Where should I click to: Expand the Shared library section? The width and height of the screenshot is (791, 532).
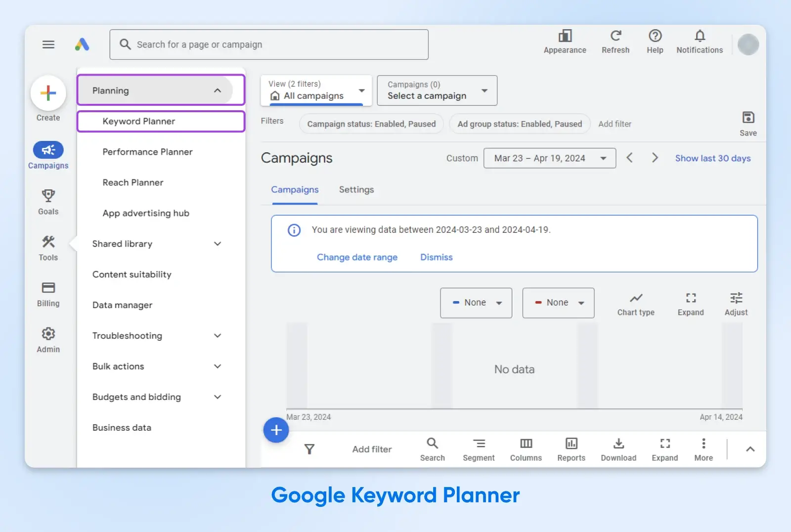pyautogui.click(x=217, y=244)
